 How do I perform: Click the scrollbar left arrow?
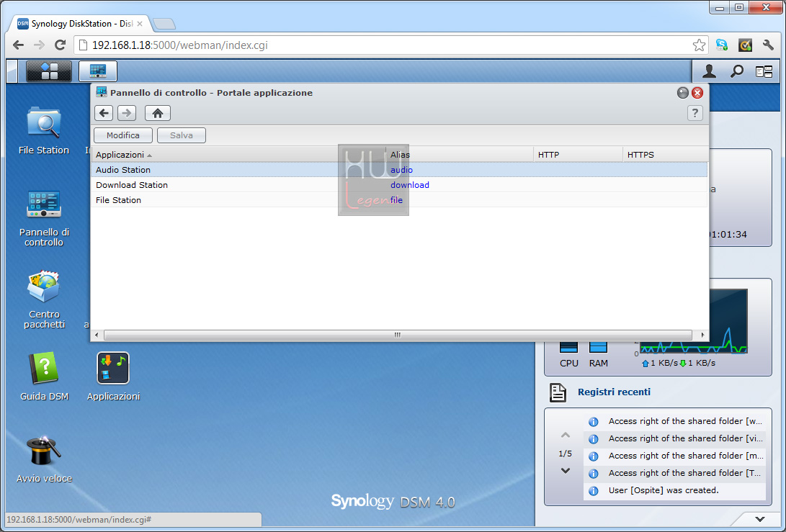(x=97, y=335)
